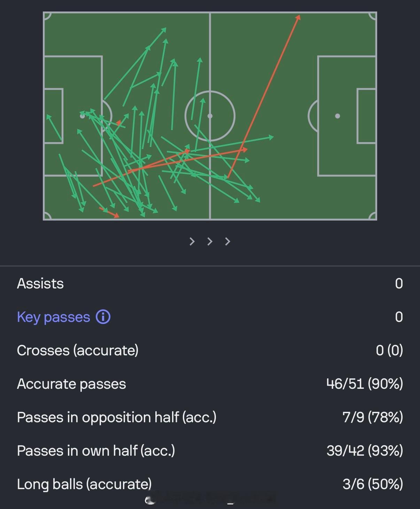Image resolution: width=420 pixels, height=509 pixels.
Task: Click the 3/6 (50%) value
Action: [x=373, y=484]
